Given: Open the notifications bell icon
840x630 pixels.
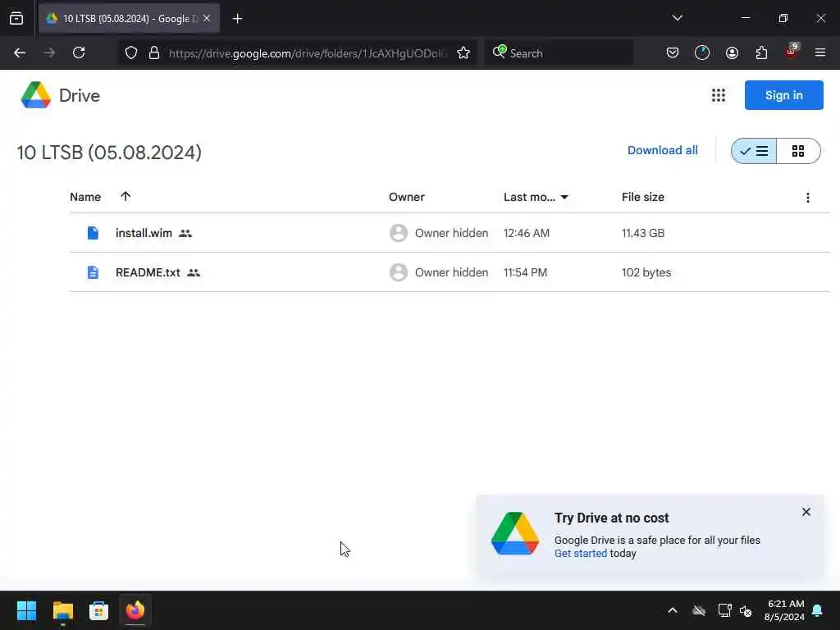Looking at the screenshot, I should 818,610.
